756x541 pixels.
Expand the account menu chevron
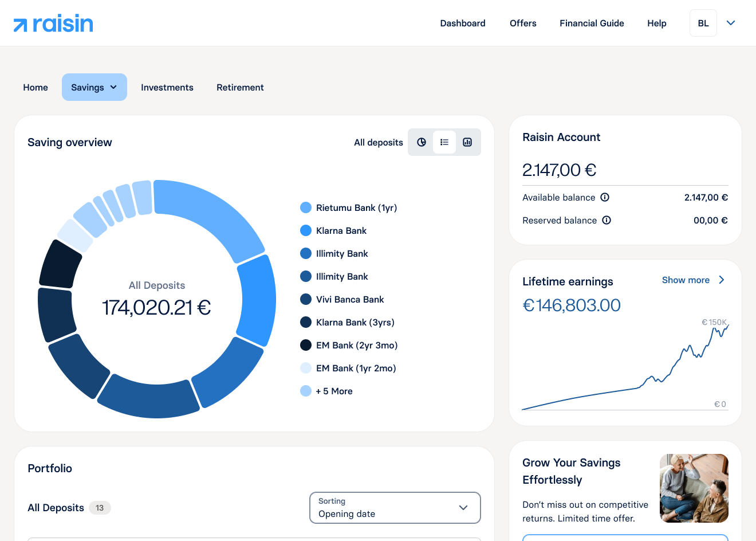pyautogui.click(x=731, y=23)
